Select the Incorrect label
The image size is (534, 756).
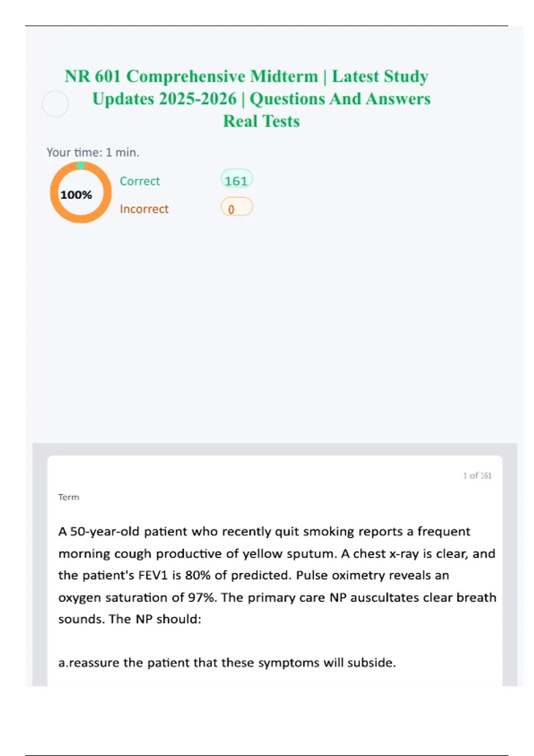pyautogui.click(x=144, y=209)
